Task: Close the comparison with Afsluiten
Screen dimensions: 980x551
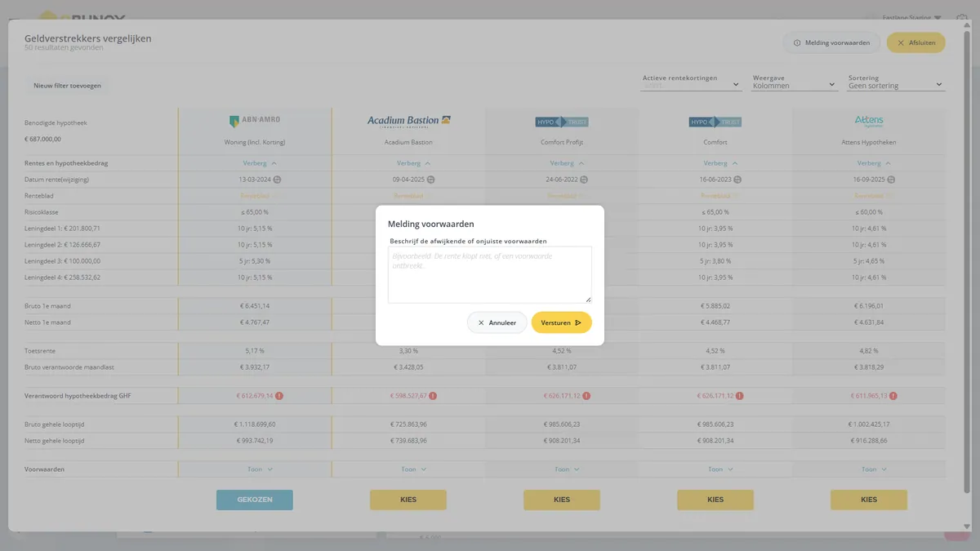Action: click(x=916, y=42)
